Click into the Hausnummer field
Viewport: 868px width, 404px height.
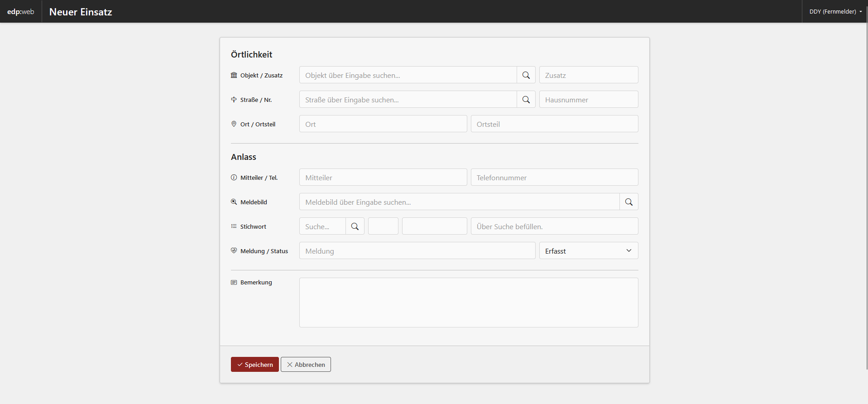coord(588,100)
